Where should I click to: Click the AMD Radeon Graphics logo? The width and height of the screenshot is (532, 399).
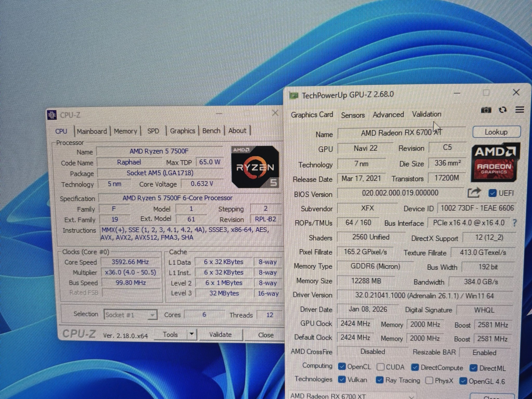[x=495, y=163]
